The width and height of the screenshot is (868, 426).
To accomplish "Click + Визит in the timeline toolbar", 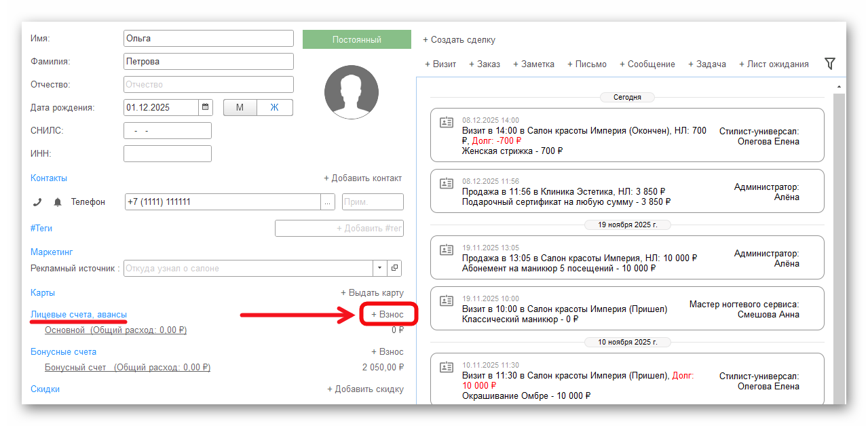I will click(x=440, y=64).
